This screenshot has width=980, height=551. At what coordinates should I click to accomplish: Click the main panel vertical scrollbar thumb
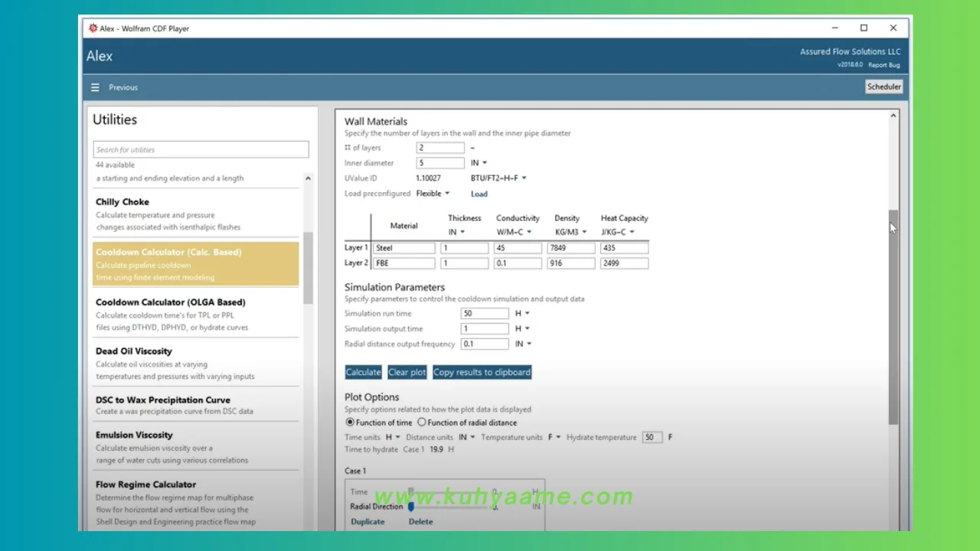click(x=893, y=318)
